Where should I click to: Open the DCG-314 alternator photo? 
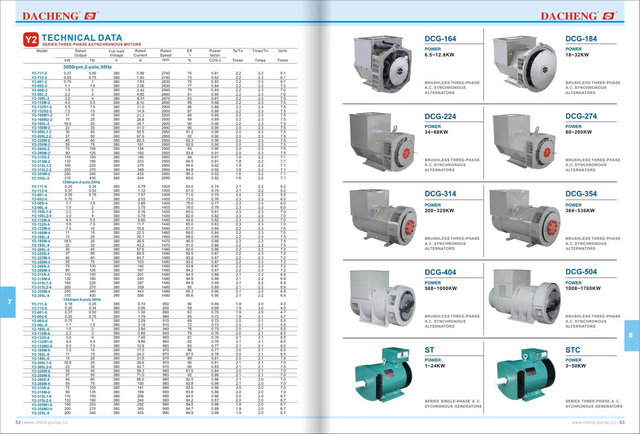pyautogui.click(x=383, y=218)
